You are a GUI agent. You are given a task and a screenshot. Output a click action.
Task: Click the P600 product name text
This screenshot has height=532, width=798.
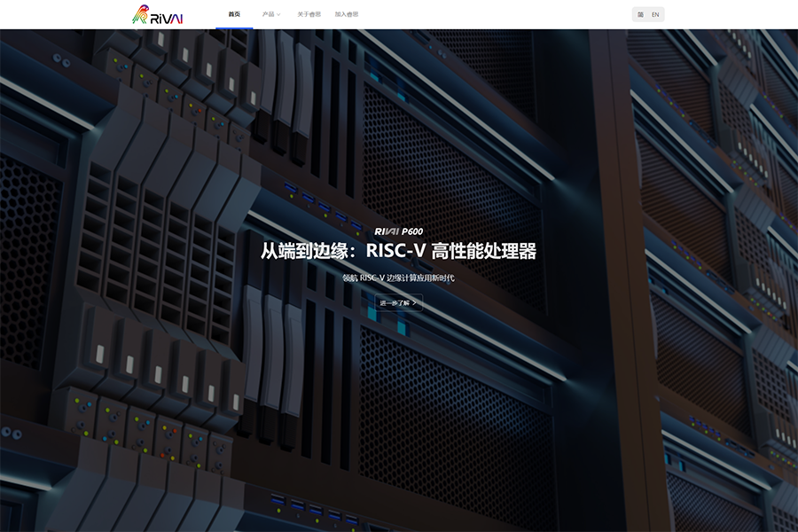(x=412, y=231)
